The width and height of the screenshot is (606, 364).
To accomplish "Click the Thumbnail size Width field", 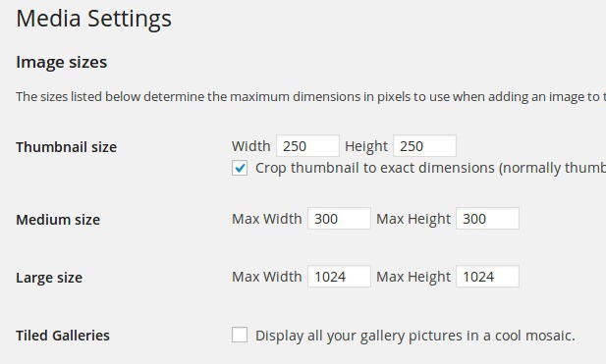I will point(307,146).
